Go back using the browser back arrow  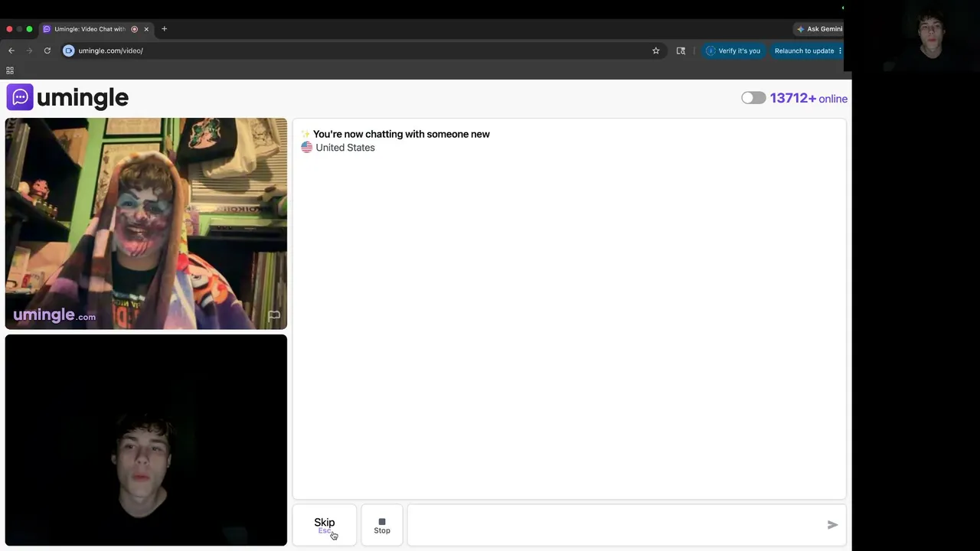11,51
